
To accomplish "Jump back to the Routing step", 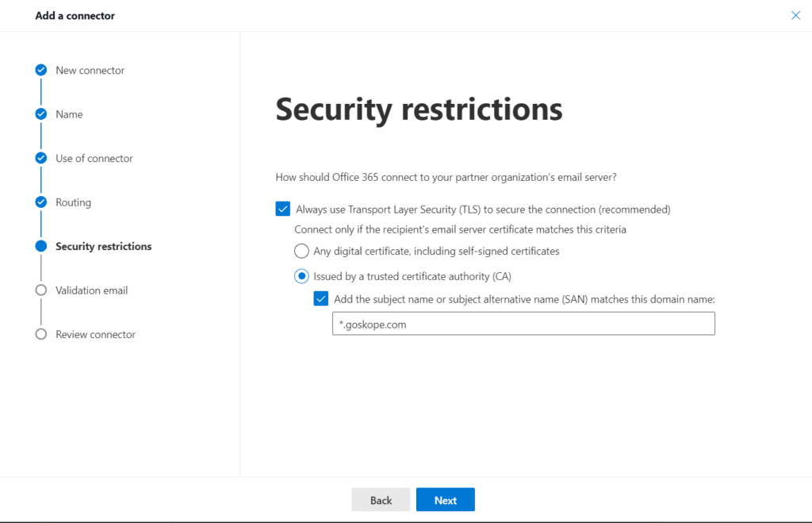I will coord(73,202).
